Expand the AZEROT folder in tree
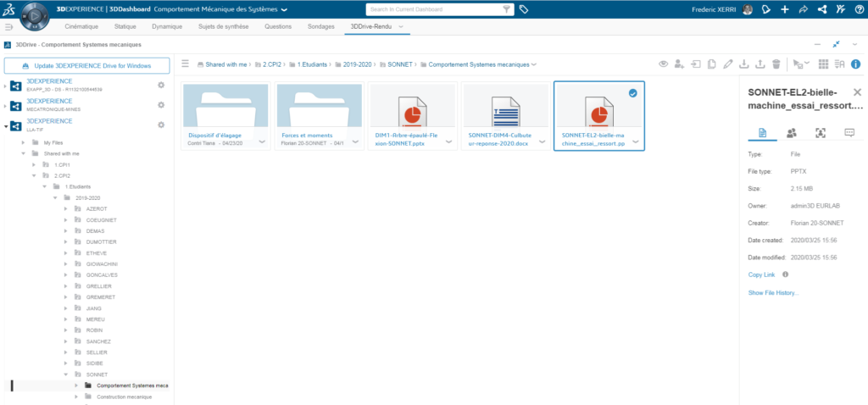This screenshot has width=868, height=405. (x=66, y=208)
